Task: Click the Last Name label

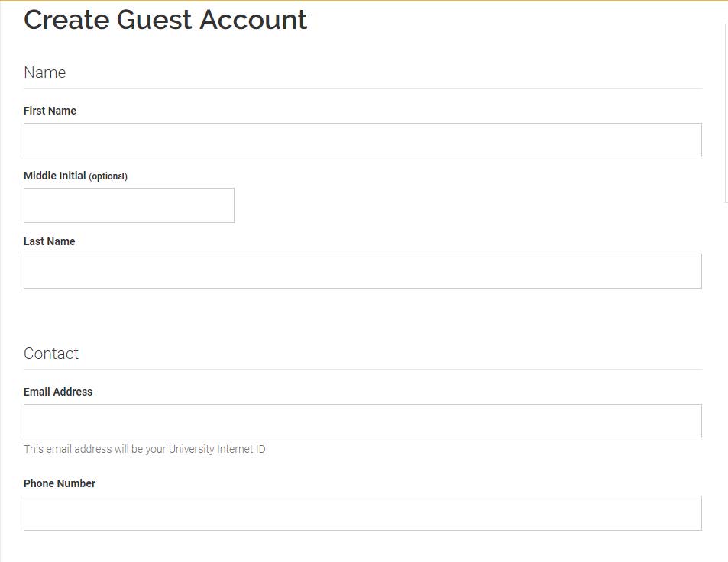Action: point(49,241)
